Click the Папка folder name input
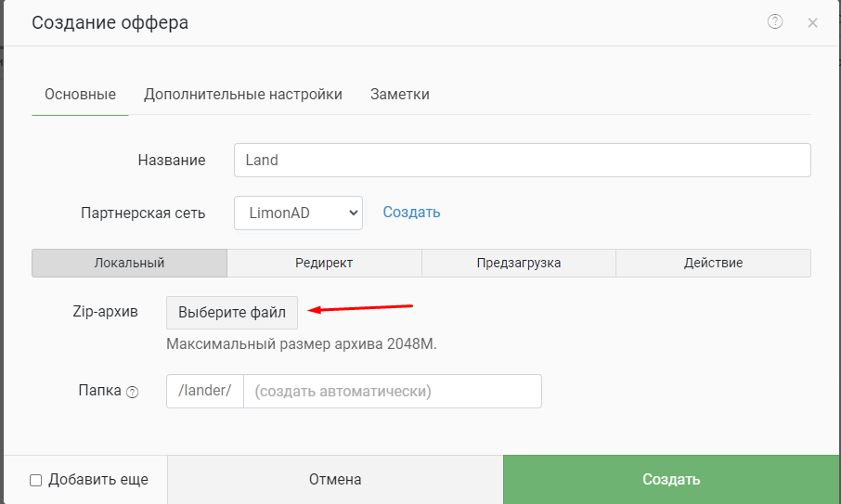This screenshot has height=504, width=841. tap(392, 391)
